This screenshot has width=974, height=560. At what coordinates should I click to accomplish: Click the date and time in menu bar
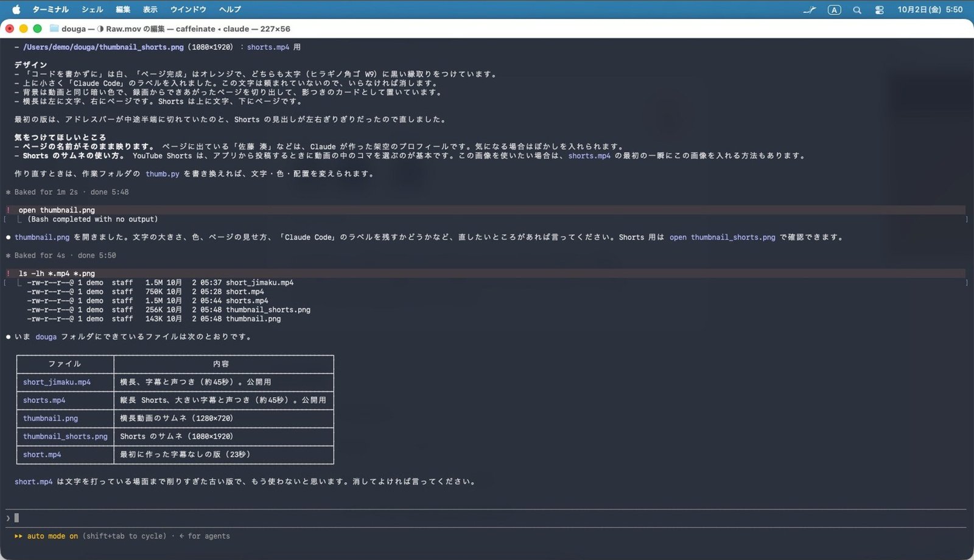930,9
